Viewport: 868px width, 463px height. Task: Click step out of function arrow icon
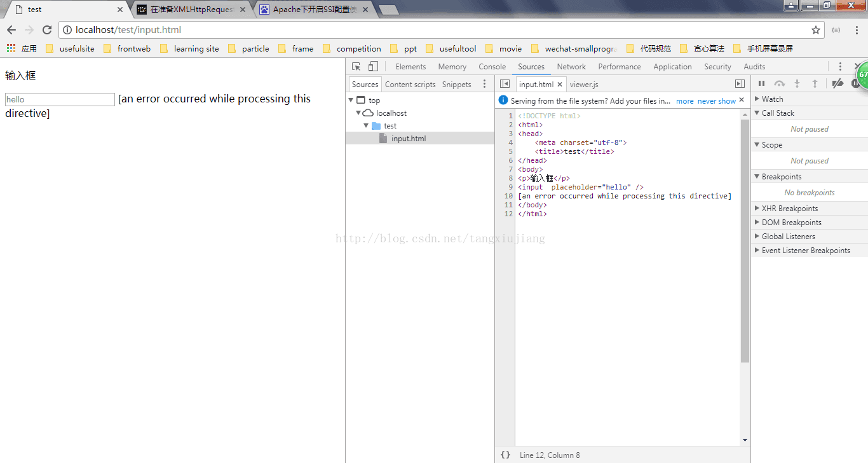point(815,83)
